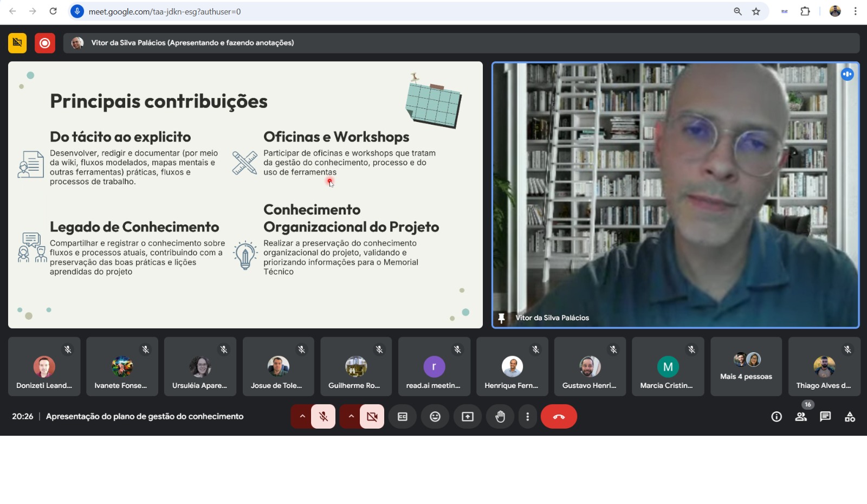Select Thiago Alves d... participant tile
Screen dimensions: 867x504
pos(824,366)
